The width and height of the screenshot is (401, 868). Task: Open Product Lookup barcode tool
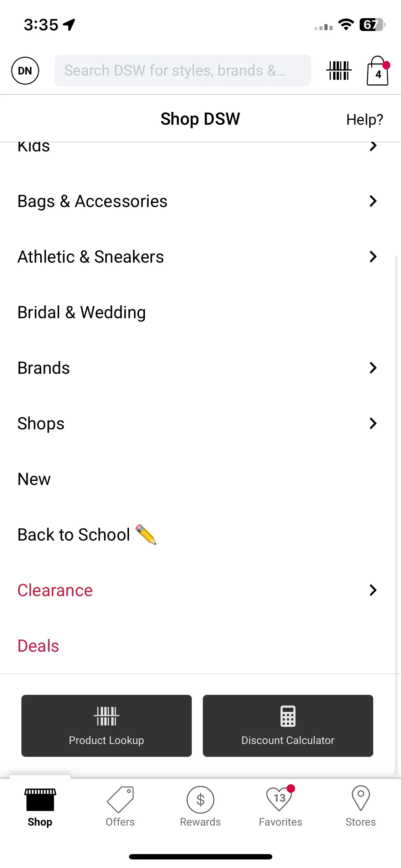[107, 725]
